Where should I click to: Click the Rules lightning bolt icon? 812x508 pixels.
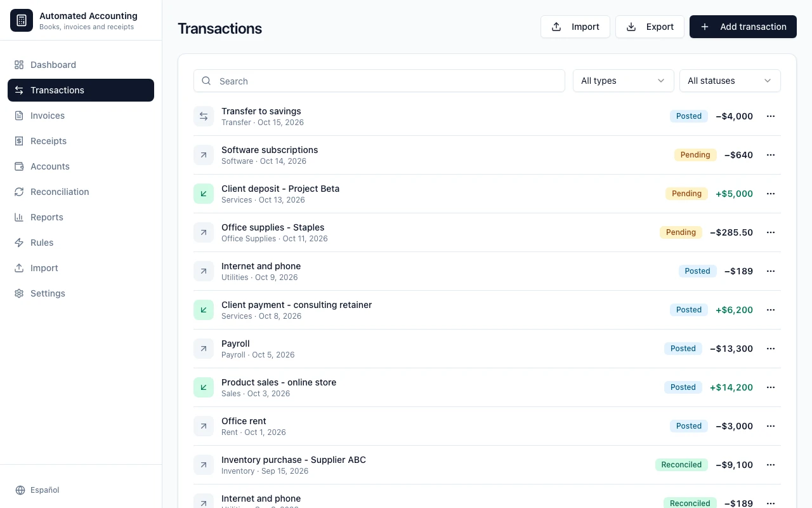(19, 243)
